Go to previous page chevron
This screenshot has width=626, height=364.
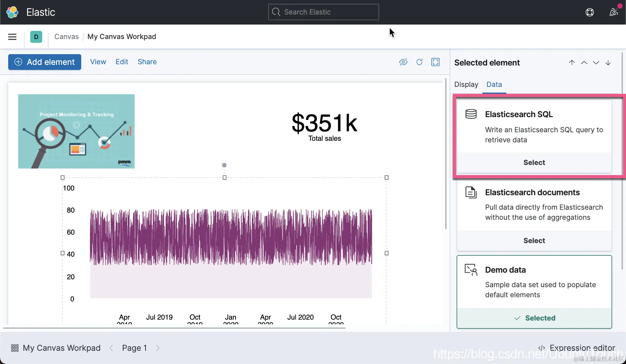pyautogui.click(x=111, y=348)
